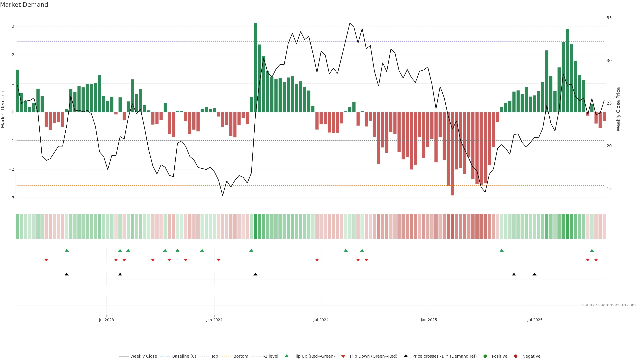
Task: Click Price crosses -1 black triangle legend icon
Action: pyautogui.click(x=406, y=356)
